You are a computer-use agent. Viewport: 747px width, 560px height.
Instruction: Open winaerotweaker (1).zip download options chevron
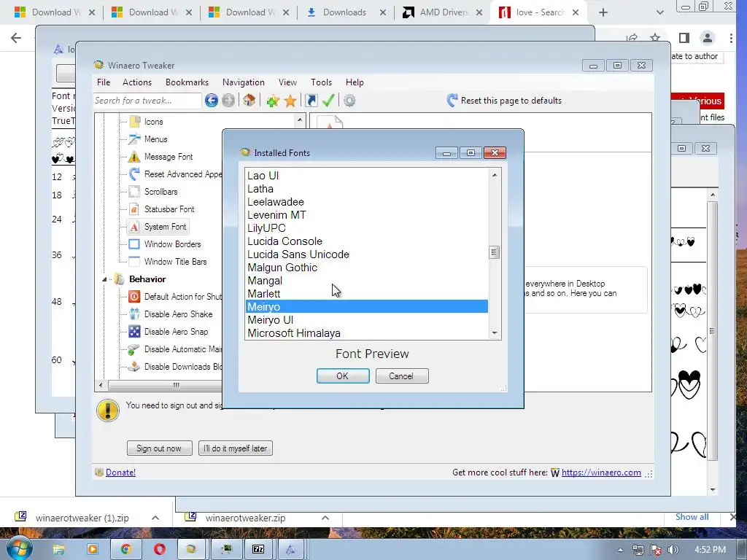point(155,518)
